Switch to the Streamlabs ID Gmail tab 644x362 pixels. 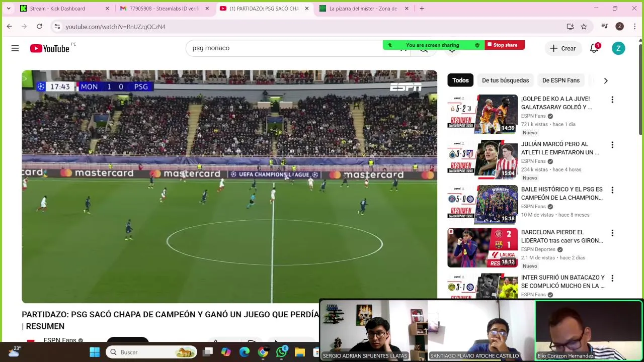[x=165, y=9]
